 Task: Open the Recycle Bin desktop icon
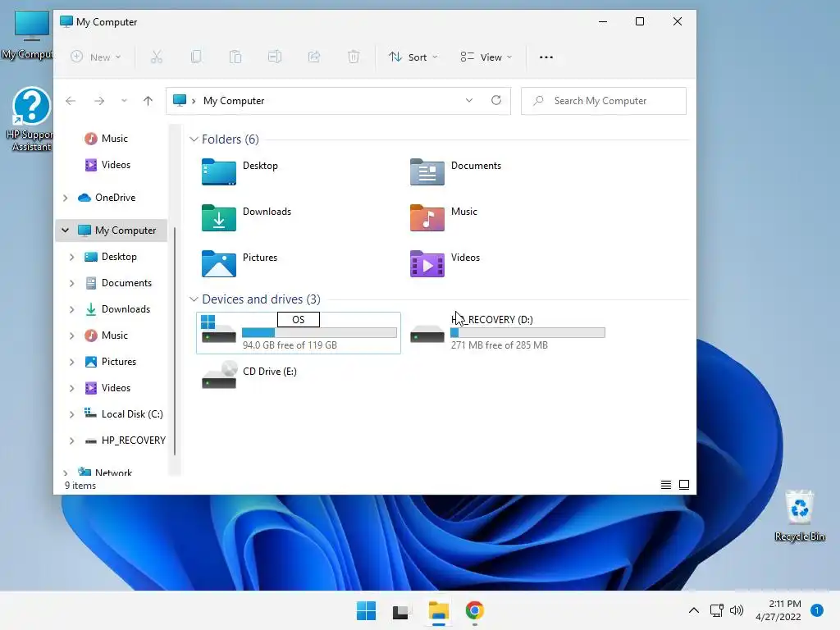point(800,515)
